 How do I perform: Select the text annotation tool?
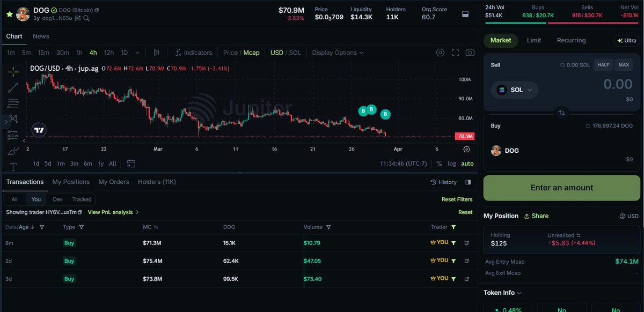(13, 166)
